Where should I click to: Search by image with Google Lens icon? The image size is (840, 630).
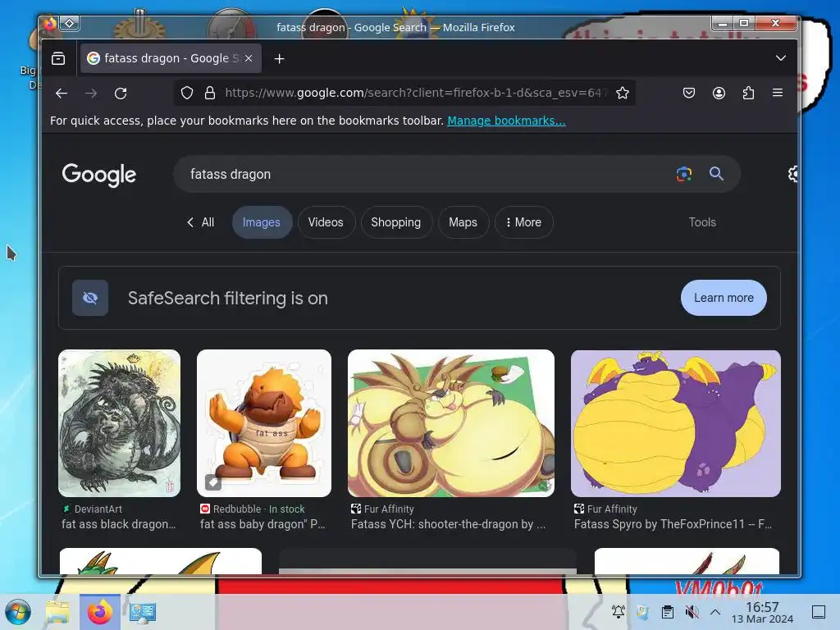[x=684, y=174]
